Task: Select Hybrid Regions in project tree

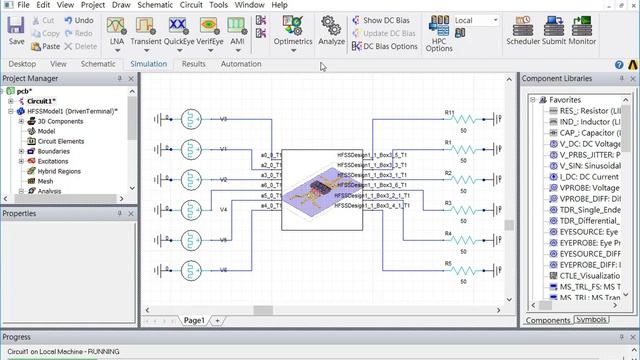Action: pos(59,171)
